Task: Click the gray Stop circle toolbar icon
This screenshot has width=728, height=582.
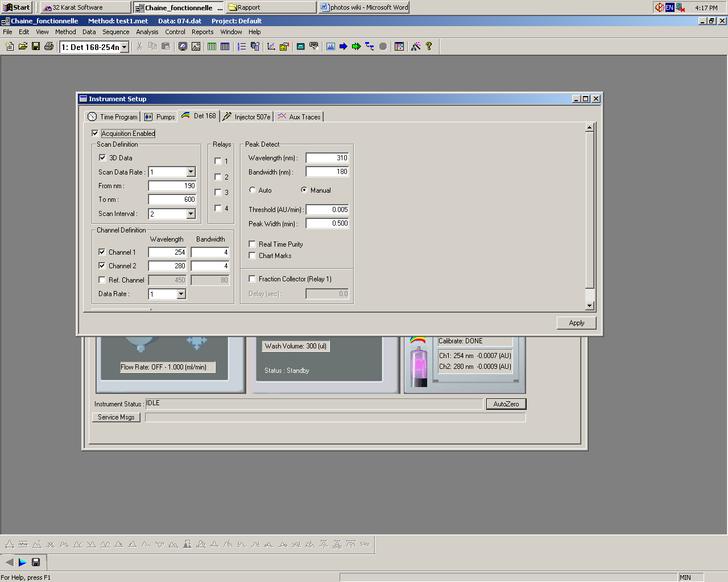Action: tap(383, 47)
